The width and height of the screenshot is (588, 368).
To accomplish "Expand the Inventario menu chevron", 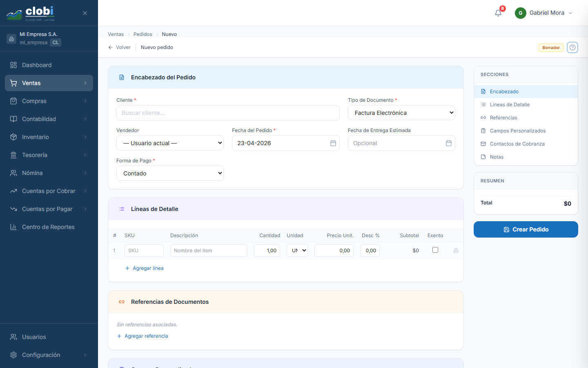I will [x=85, y=137].
